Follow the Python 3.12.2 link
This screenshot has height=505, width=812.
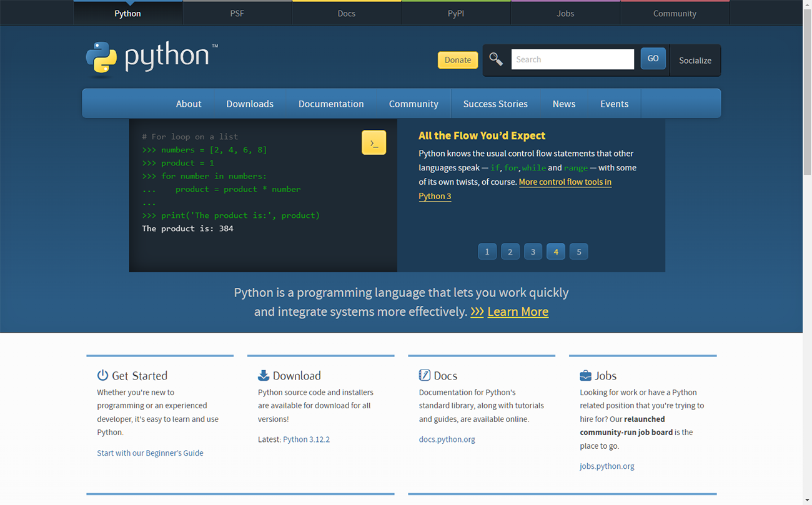click(x=307, y=439)
